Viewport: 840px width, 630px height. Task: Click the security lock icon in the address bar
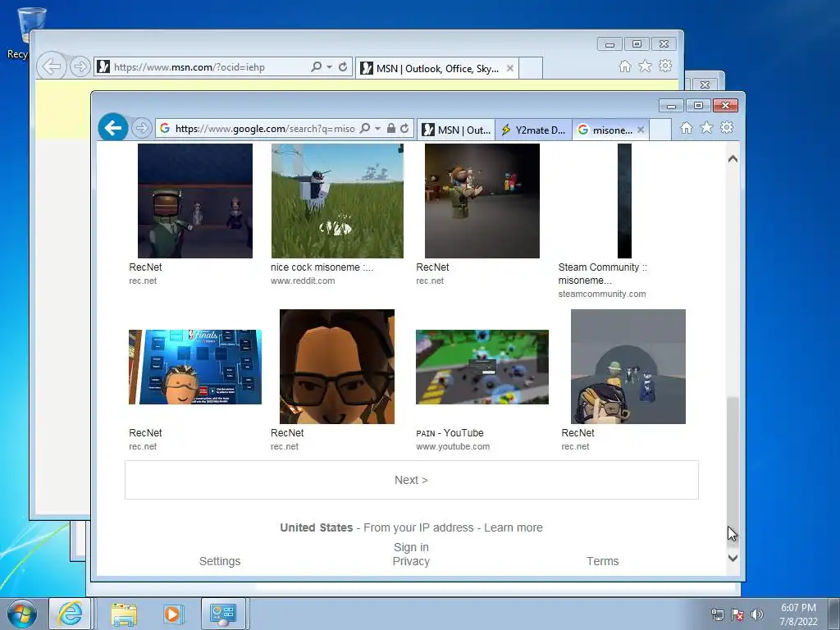391,129
